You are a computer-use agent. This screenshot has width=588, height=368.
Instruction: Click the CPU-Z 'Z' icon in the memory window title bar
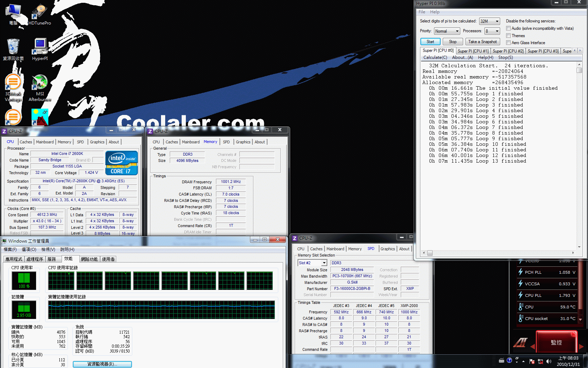pyautogui.click(x=150, y=131)
